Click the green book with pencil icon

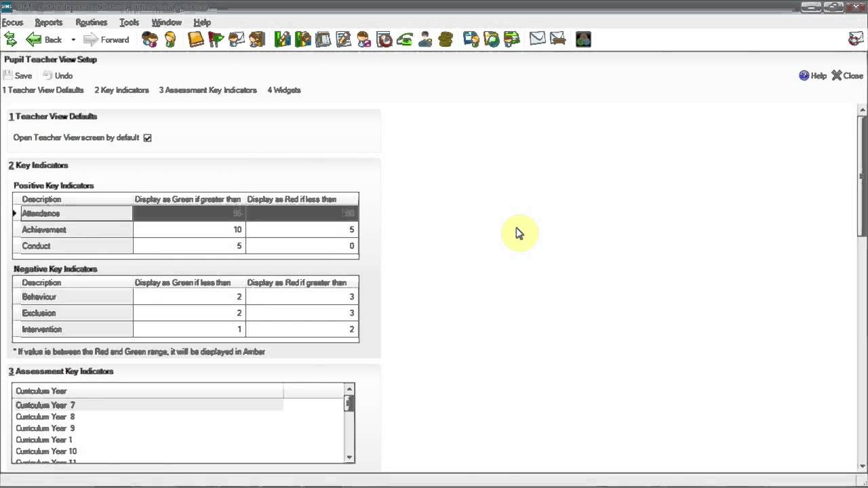(283, 39)
